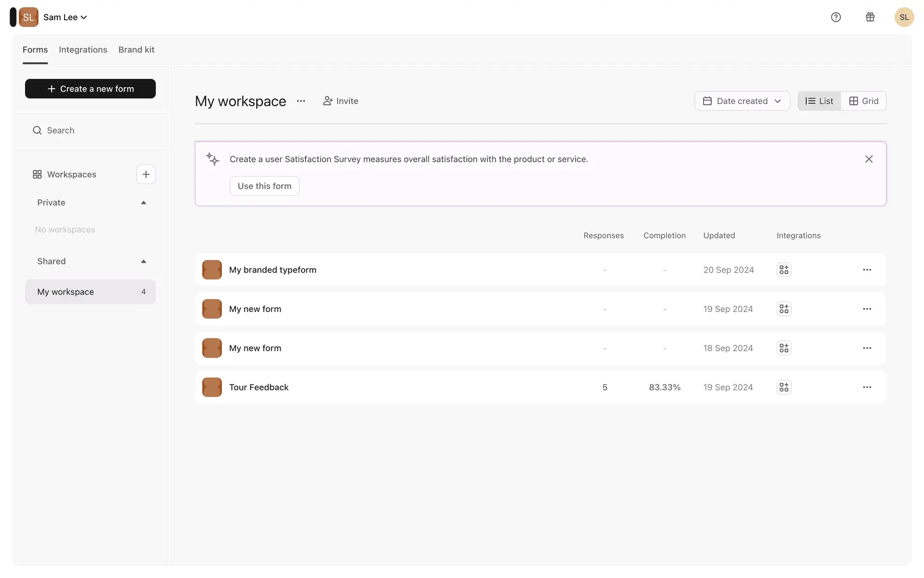
Task: Open the help question mark icon
Action: click(836, 17)
